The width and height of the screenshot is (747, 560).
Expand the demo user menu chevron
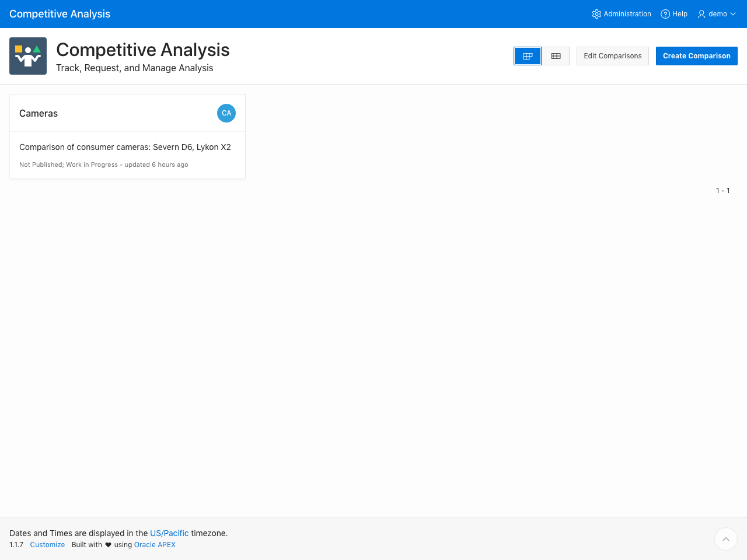(733, 14)
